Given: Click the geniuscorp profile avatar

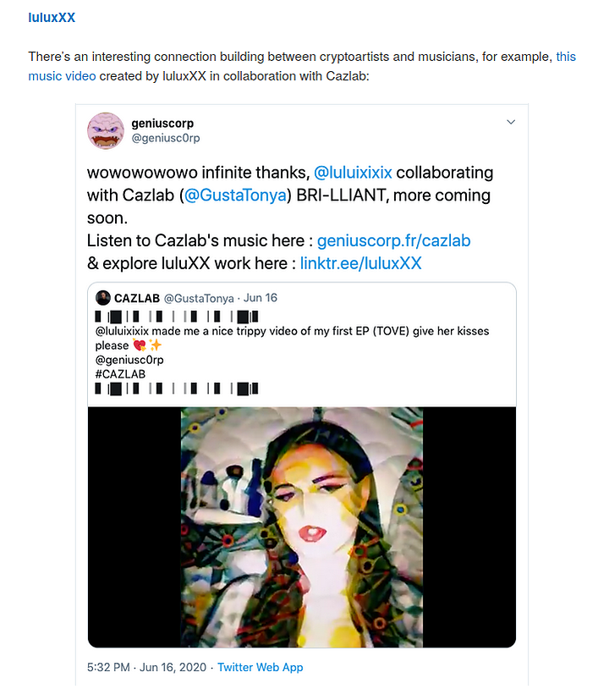Looking at the screenshot, I should (106, 131).
